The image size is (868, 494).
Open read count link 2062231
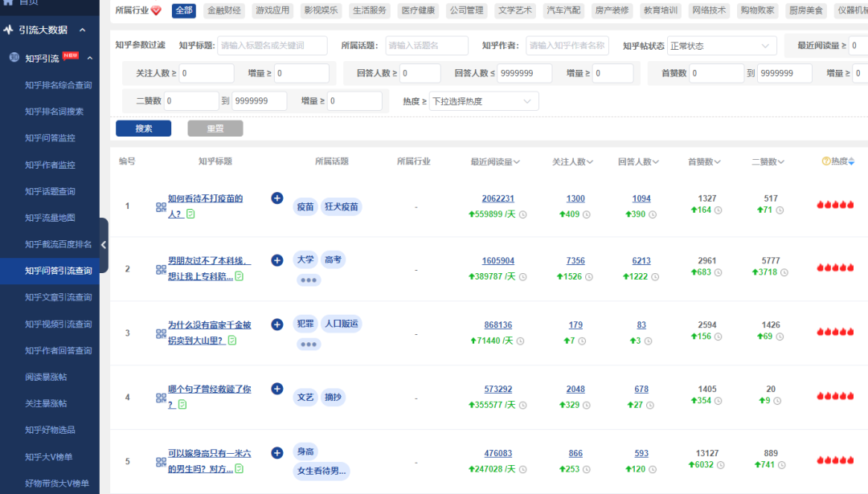coord(498,198)
